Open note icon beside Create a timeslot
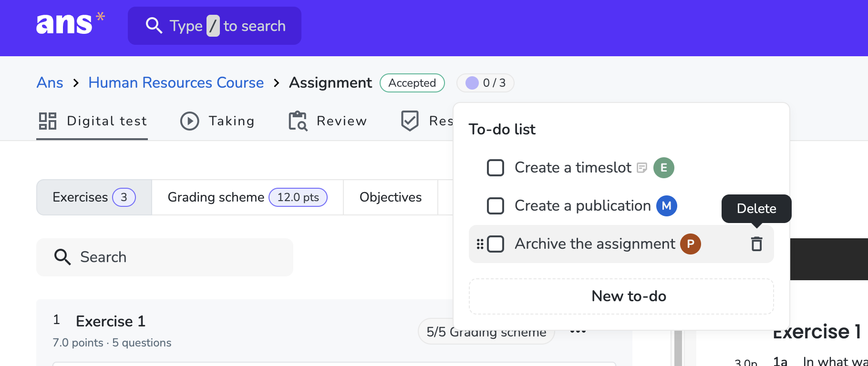The width and height of the screenshot is (868, 366). 642,168
